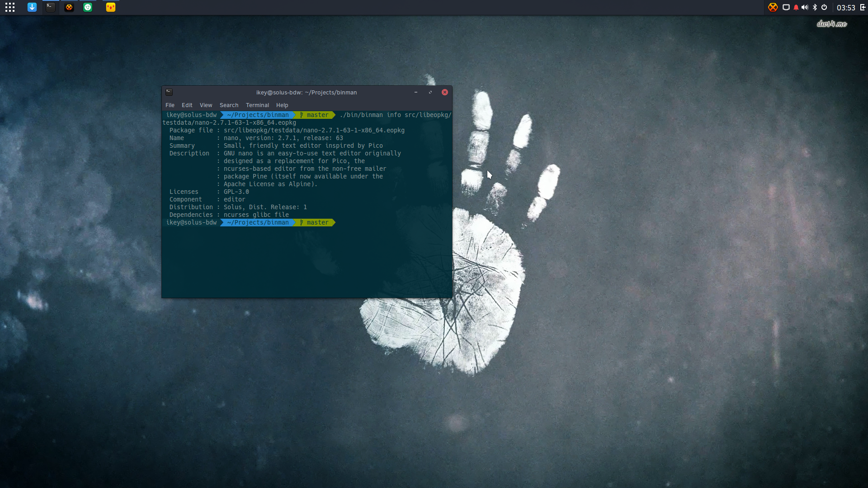Click the './bin/binman info' command text

(369, 115)
